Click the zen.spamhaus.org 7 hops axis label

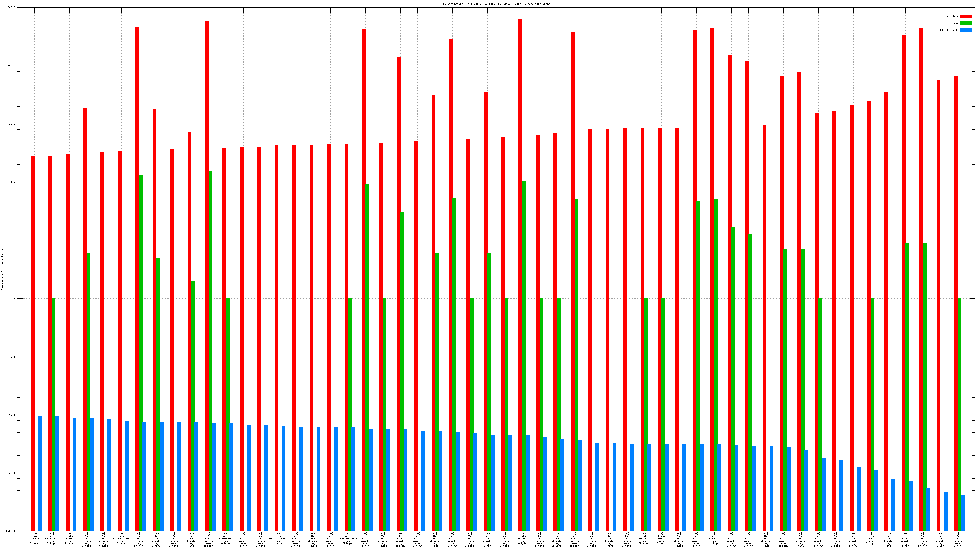[x=52, y=538]
